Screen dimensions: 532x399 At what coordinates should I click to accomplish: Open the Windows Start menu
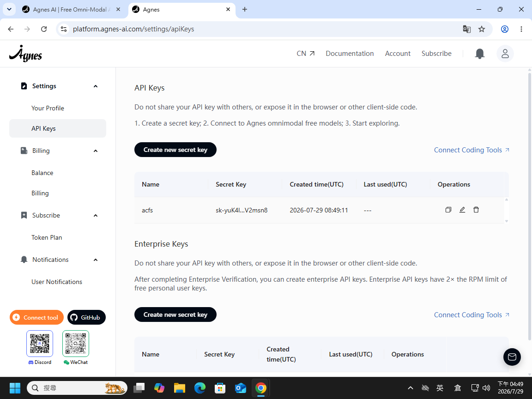pyautogui.click(x=15, y=388)
